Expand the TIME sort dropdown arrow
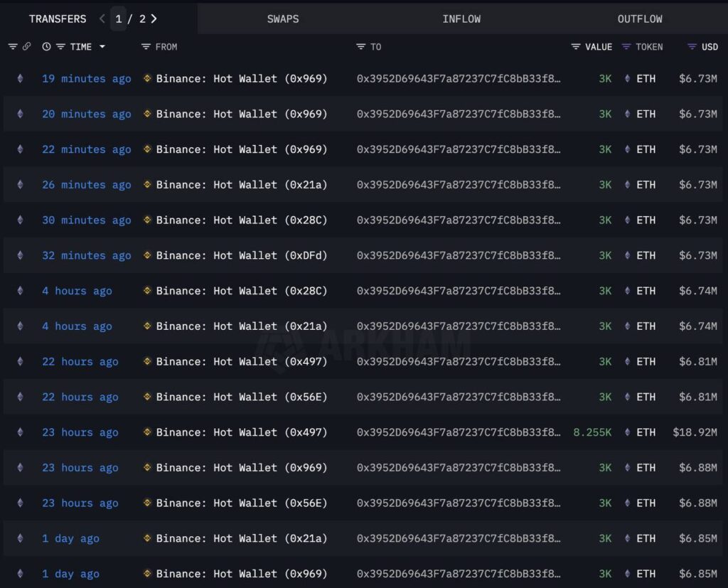Viewport: 728px width, 588px height. 102,47
